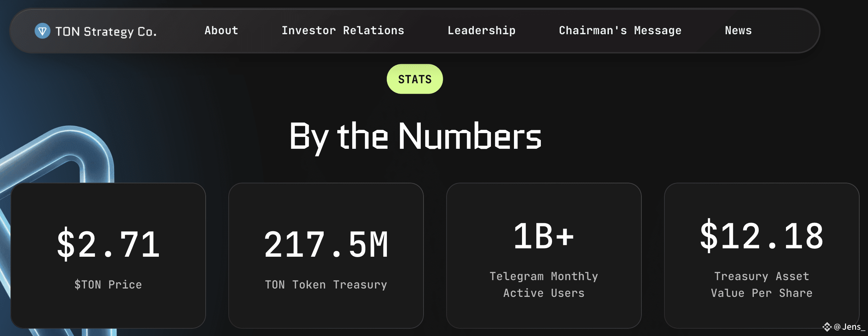Image resolution: width=868 pixels, height=336 pixels.
Task: Click the blue TON logo icon
Action: (42, 31)
